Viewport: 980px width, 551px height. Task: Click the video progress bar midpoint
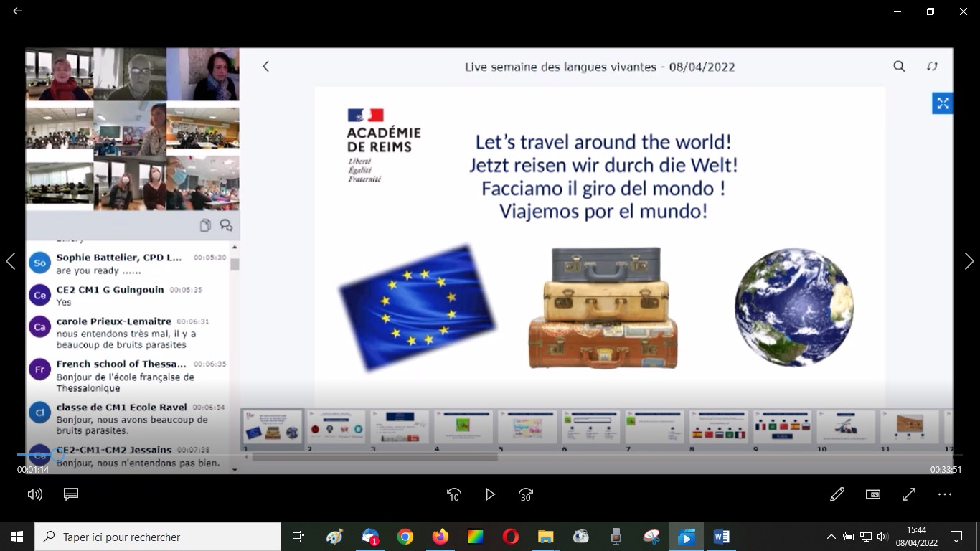490,455
